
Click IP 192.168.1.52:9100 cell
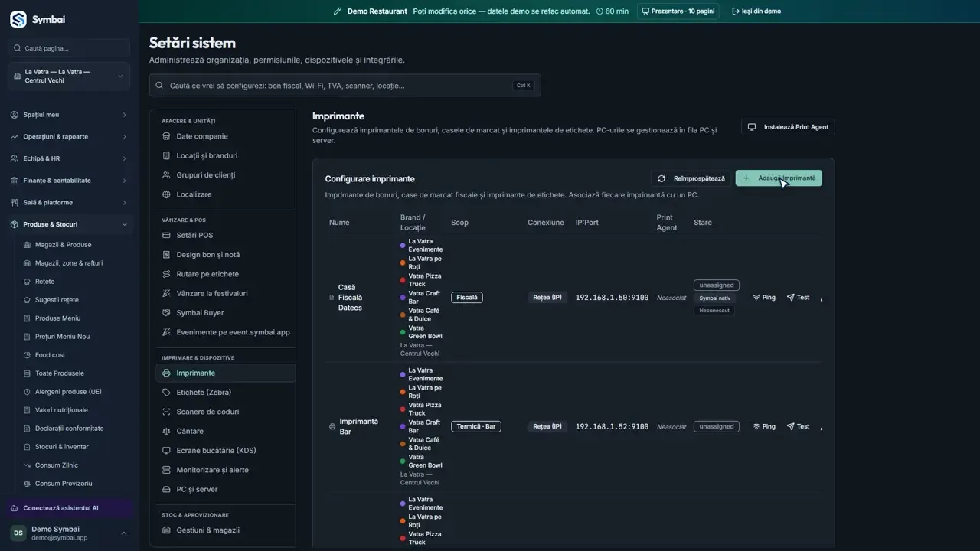pos(612,427)
